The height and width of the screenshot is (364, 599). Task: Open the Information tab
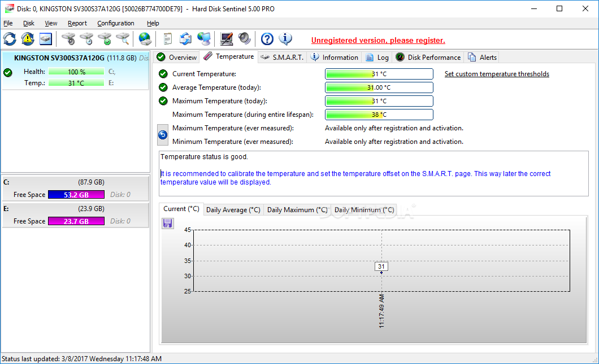[335, 57]
